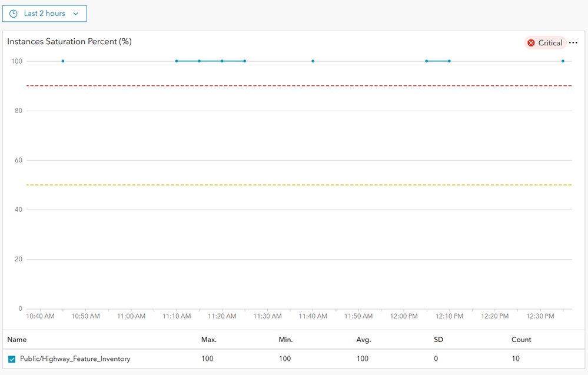The width and height of the screenshot is (588, 375).
Task: Click the red Critical status icon
Action: (531, 43)
